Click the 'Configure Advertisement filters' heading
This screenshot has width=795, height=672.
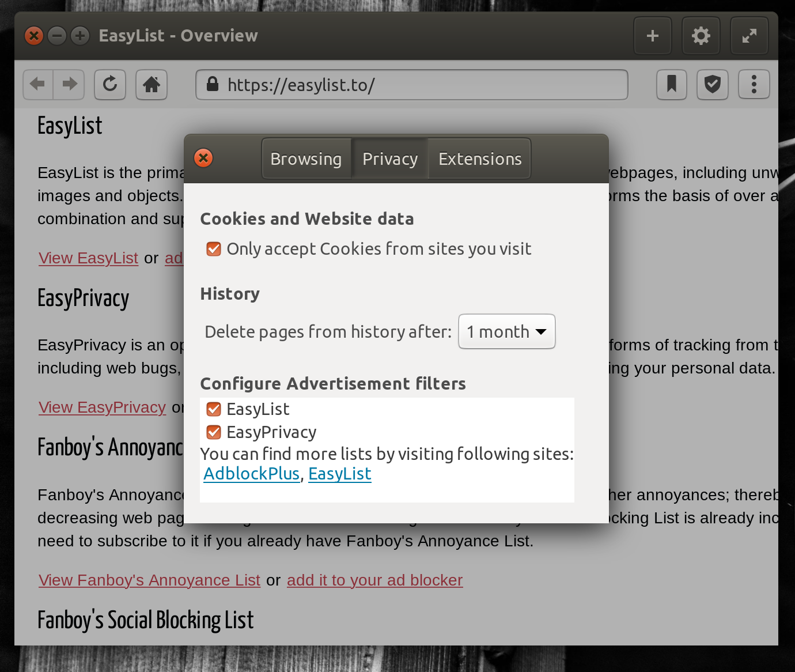pyautogui.click(x=333, y=384)
